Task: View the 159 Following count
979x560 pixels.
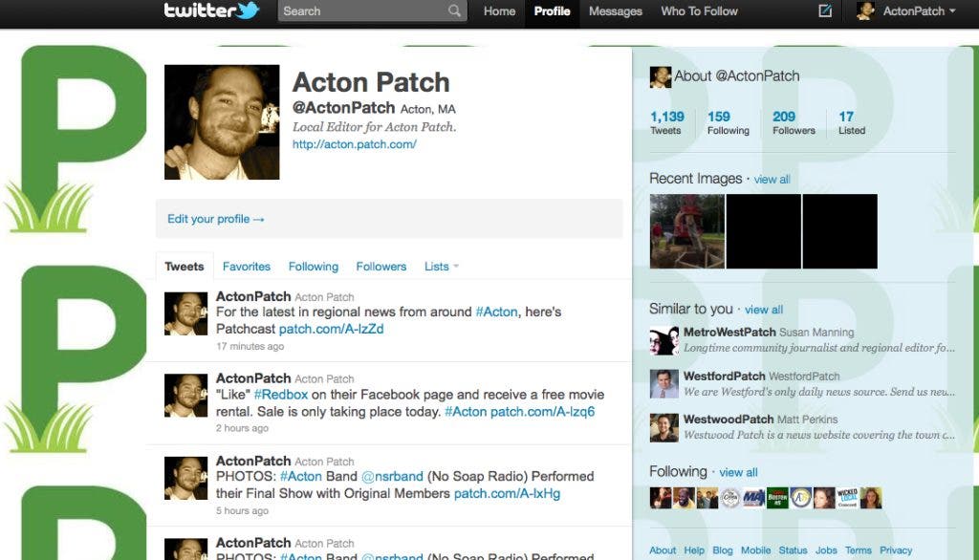Action: tap(728, 122)
